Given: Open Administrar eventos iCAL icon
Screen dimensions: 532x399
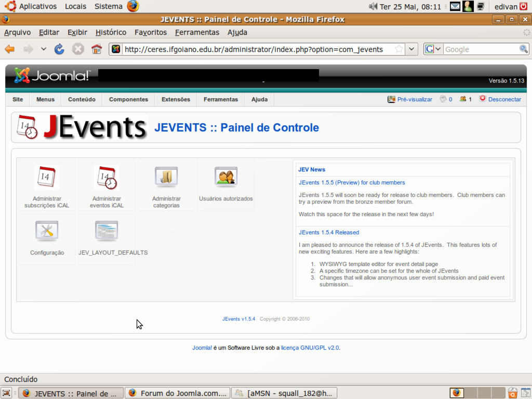Looking at the screenshot, I should (107, 177).
